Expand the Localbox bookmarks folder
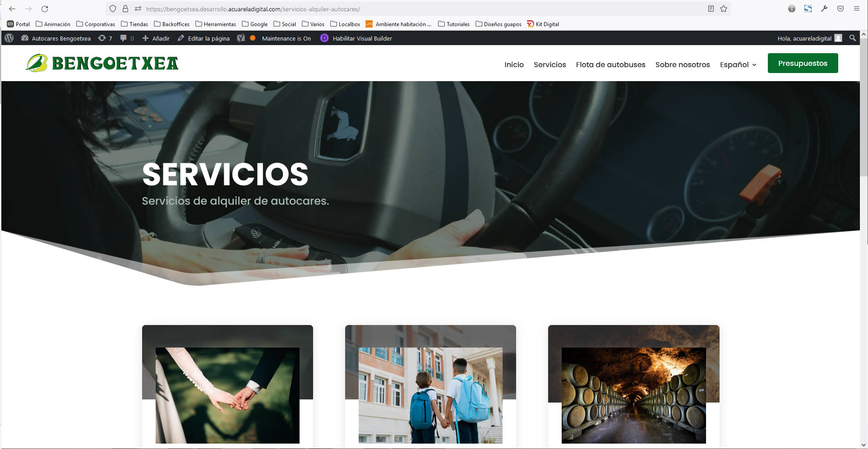The width and height of the screenshot is (868, 449). (345, 24)
